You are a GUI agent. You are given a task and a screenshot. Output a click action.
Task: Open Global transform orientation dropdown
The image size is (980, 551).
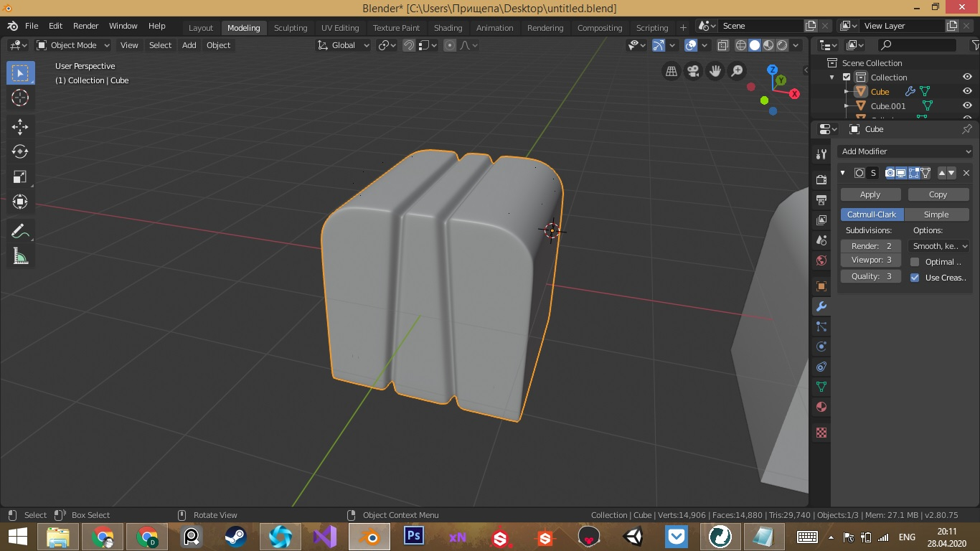(x=343, y=45)
